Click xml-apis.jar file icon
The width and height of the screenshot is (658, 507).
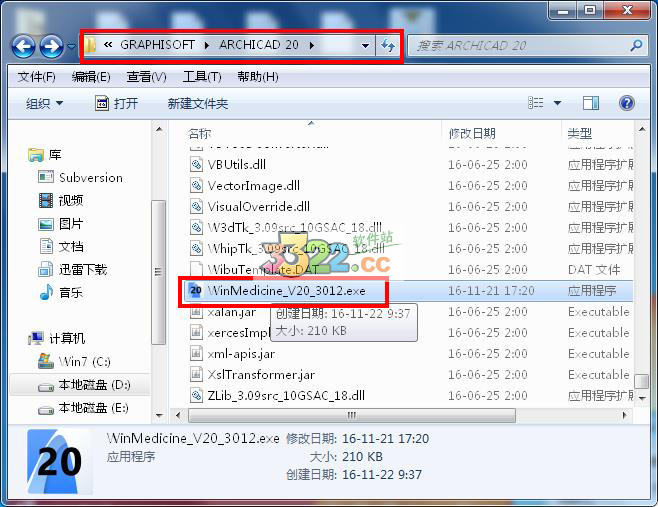(196, 353)
